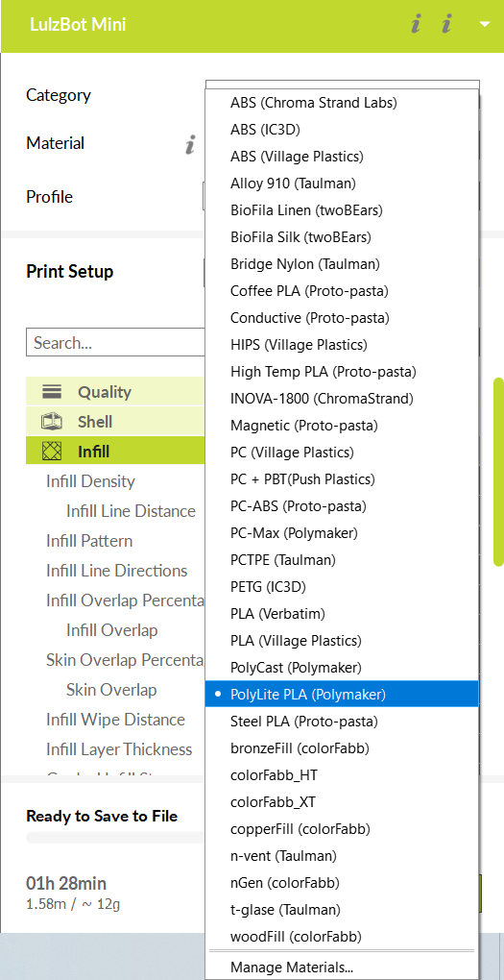Select Conductive (Proto-pasta) material
Viewport: 504px width, 980px height.
coord(343,317)
